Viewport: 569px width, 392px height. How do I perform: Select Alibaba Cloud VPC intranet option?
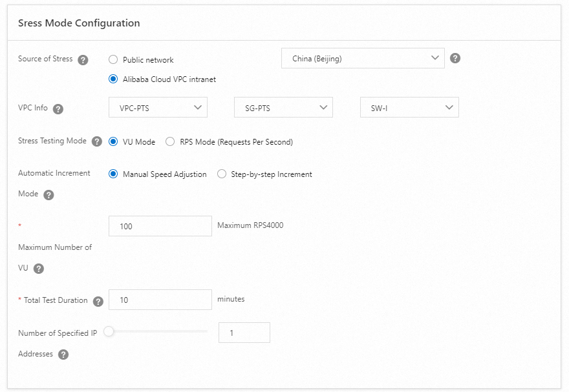coord(113,79)
